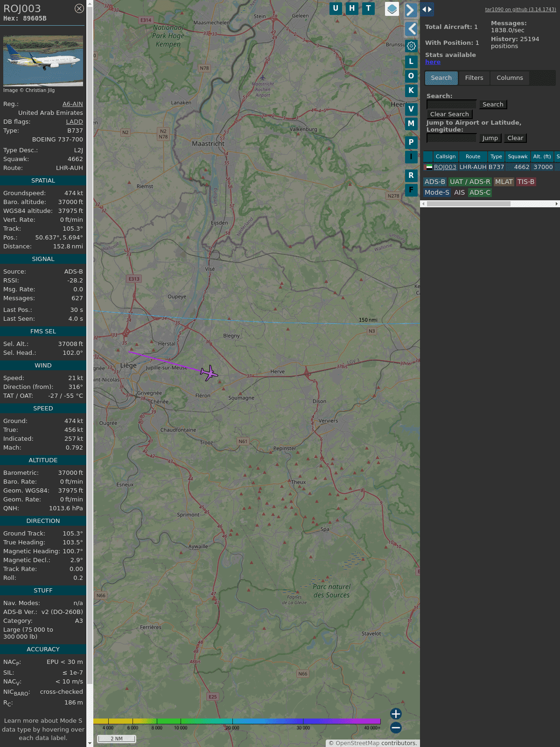Sort table by Alt. (ft) column header
This screenshot has width=560, height=747.
(x=542, y=157)
